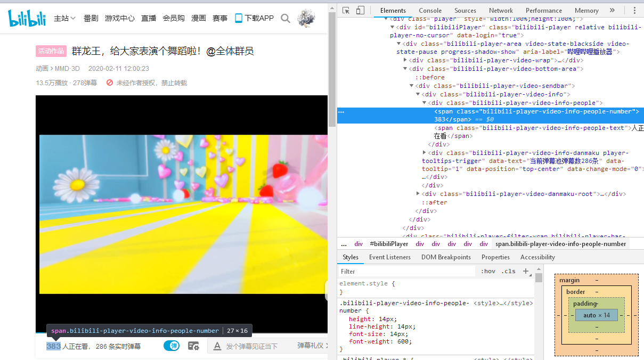Open the user avatar profile picture
This screenshot has width=644, height=360.
click(x=306, y=18)
